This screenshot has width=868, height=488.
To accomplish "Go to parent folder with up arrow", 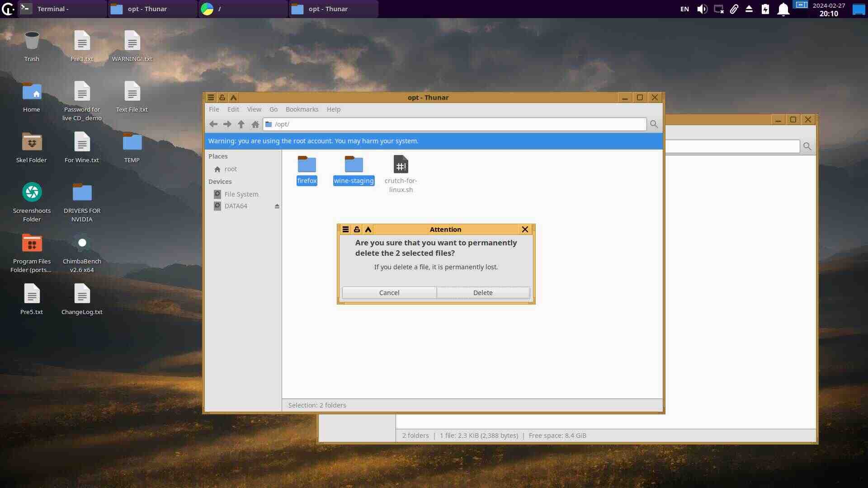I will (241, 124).
